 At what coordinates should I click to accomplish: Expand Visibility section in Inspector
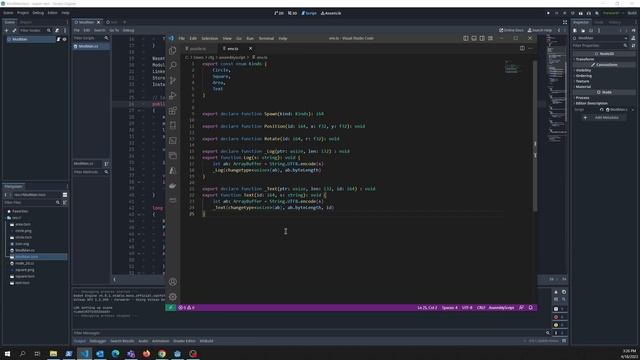[583, 70]
